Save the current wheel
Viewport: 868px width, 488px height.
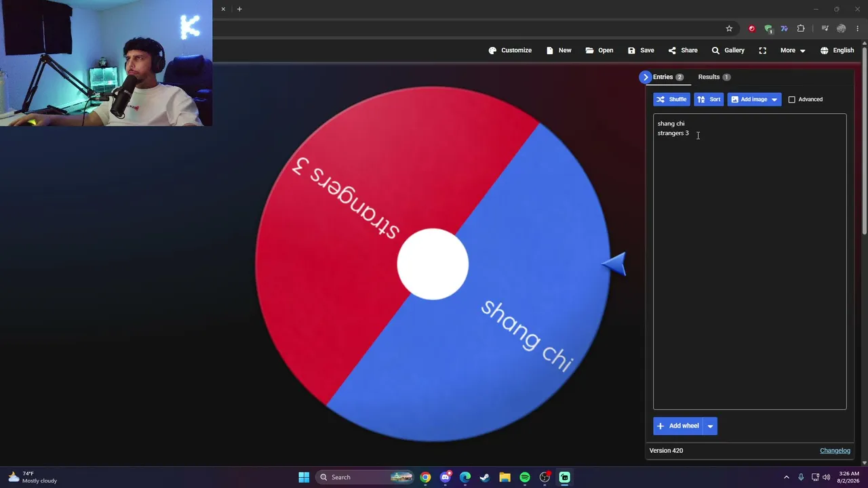point(641,50)
